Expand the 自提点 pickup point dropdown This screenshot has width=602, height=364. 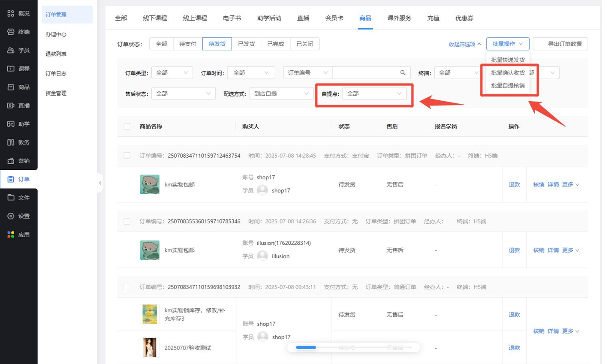374,93
